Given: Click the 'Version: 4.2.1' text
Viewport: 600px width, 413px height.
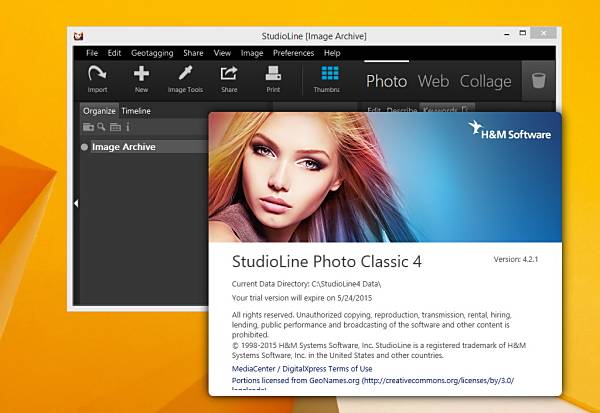Looking at the screenshot, I should pos(515,259).
